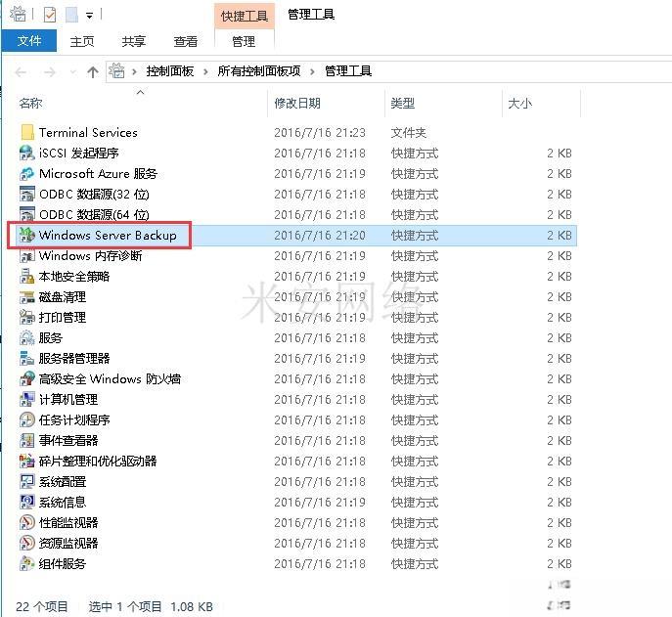Select the 组件服务 row name text

tap(63, 563)
